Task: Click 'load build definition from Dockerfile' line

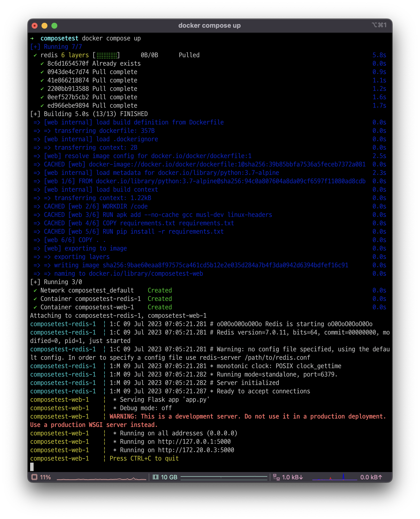Action: pyautogui.click(x=129, y=122)
